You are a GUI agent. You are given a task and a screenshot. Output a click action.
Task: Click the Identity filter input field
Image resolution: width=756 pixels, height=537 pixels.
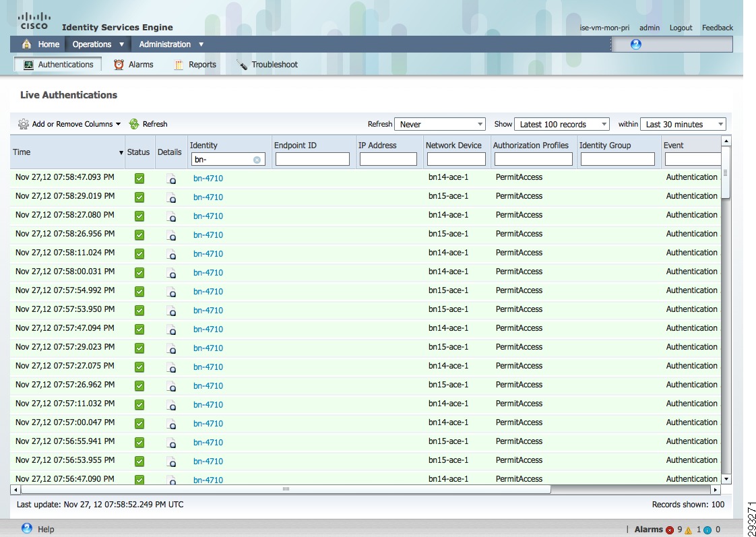pyautogui.click(x=228, y=160)
